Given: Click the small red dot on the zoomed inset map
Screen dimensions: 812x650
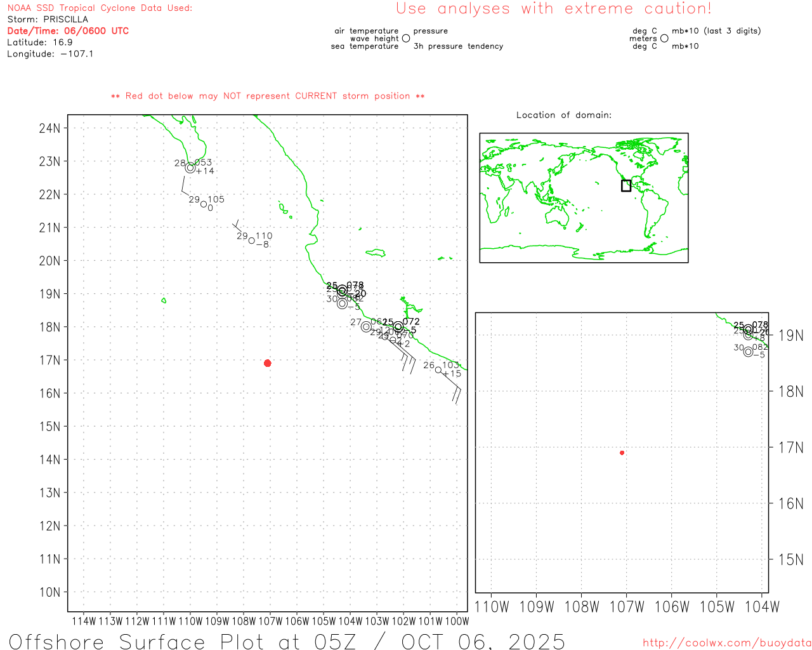Looking at the screenshot, I should tap(622, 453).
